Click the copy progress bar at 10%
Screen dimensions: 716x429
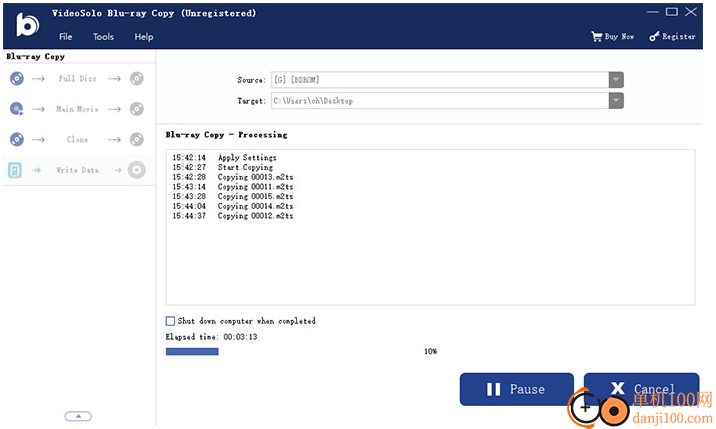192,351
